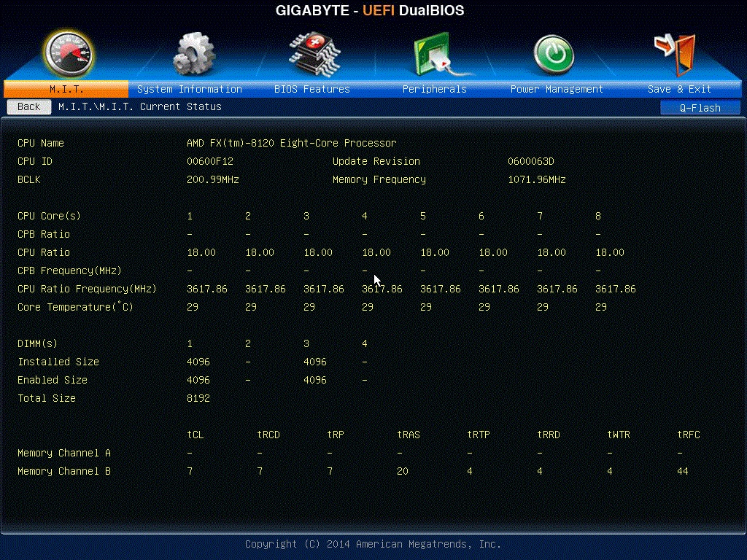Launch the Q-Flash utility button

(700, 108)
